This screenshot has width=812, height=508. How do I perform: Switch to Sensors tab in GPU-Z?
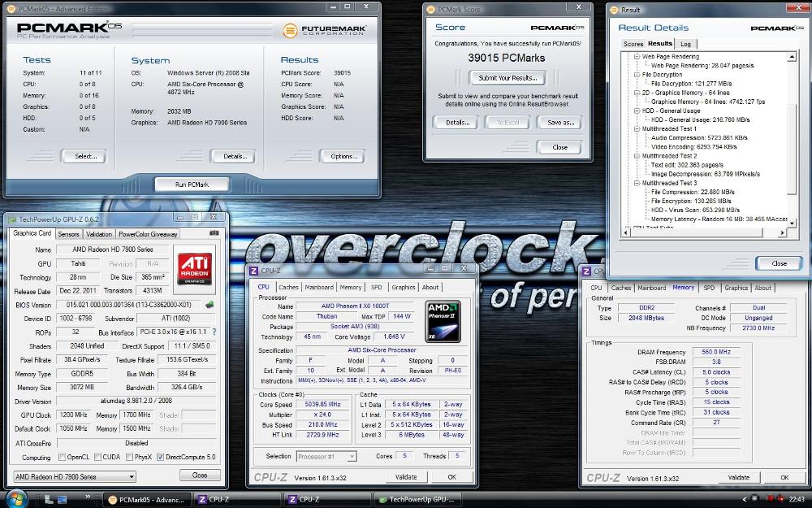(68, 234)
